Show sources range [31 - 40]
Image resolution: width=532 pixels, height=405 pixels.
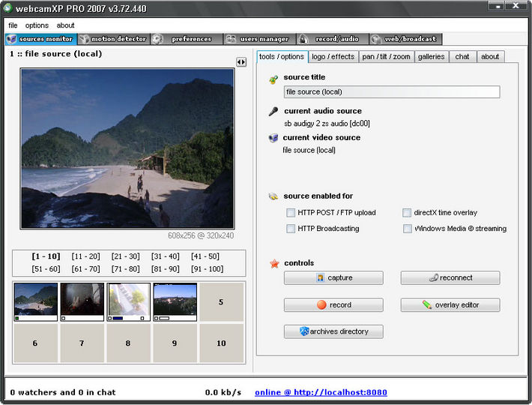166,256
